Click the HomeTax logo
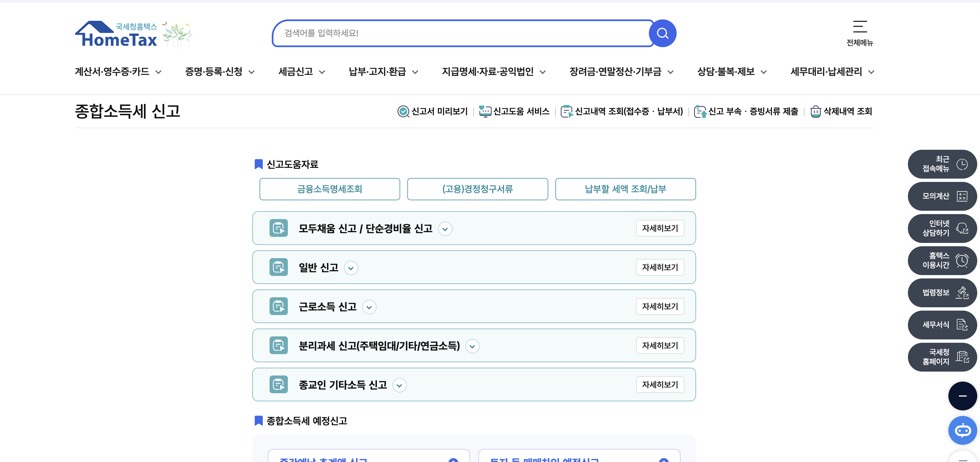Viewport: 980px width, 462px height. 116,34
